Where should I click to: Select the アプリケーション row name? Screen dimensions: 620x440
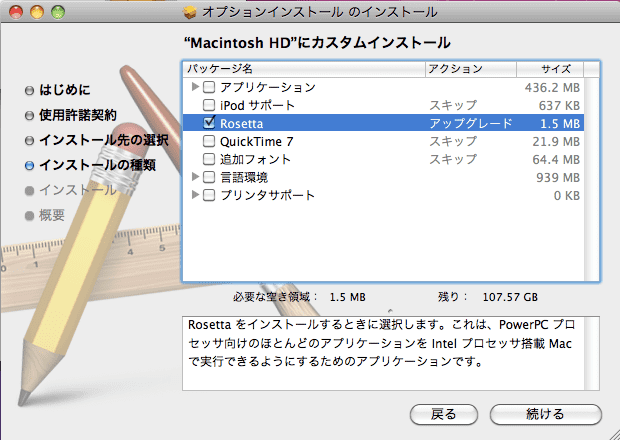(268, 87)
